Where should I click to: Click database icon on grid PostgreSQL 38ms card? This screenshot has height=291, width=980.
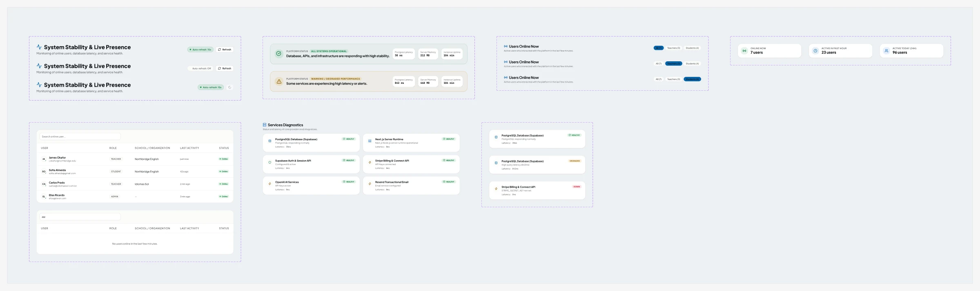pos(269,141)
